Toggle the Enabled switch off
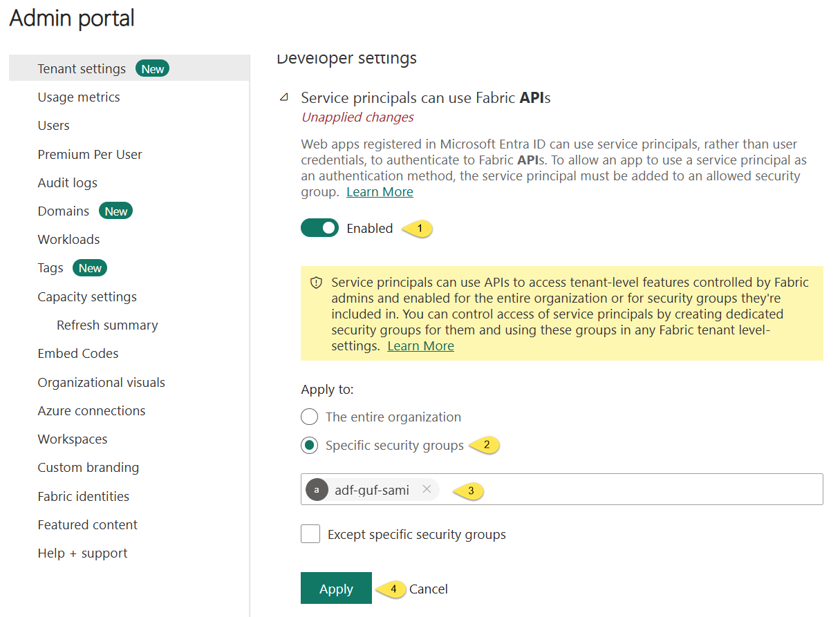This screenshot has width=840, height=617. [x=319, y=228]
